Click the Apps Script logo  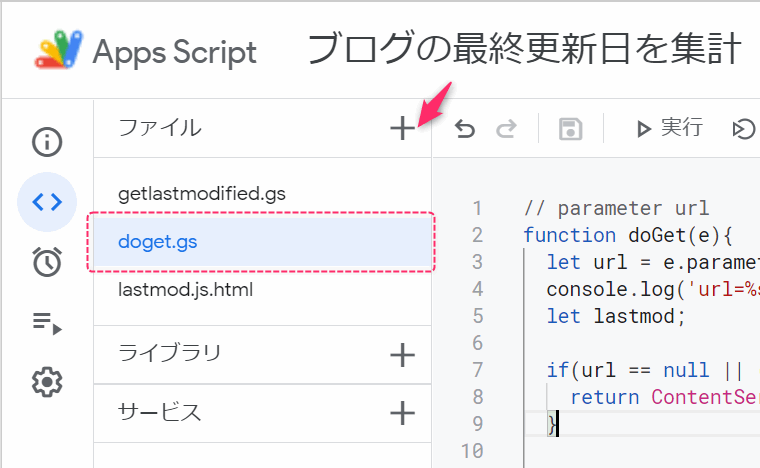coord(59,49)
